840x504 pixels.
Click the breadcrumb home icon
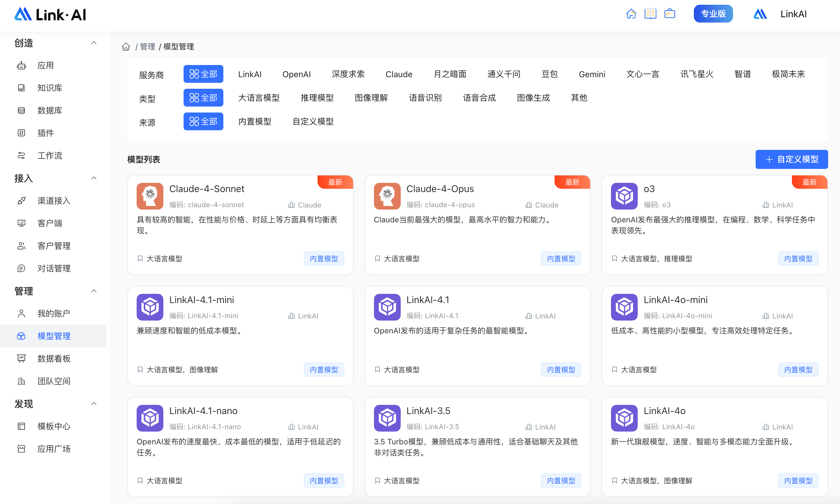(126, 47)
